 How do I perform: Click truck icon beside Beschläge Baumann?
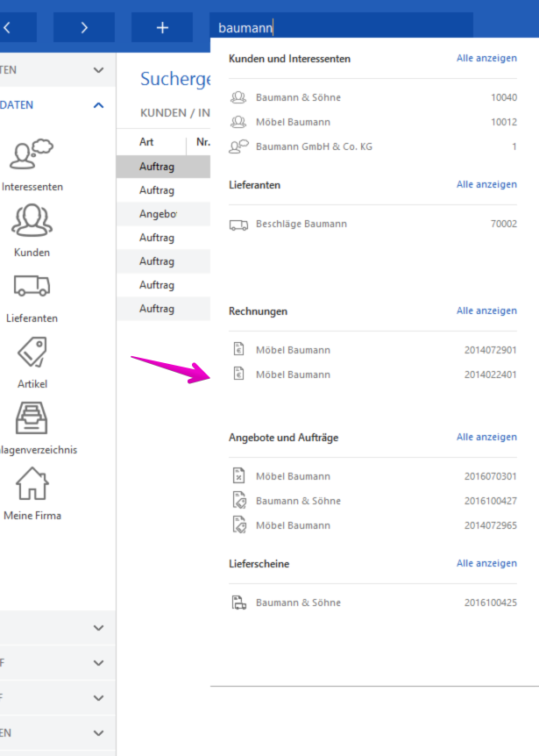[x=238, y=225]
